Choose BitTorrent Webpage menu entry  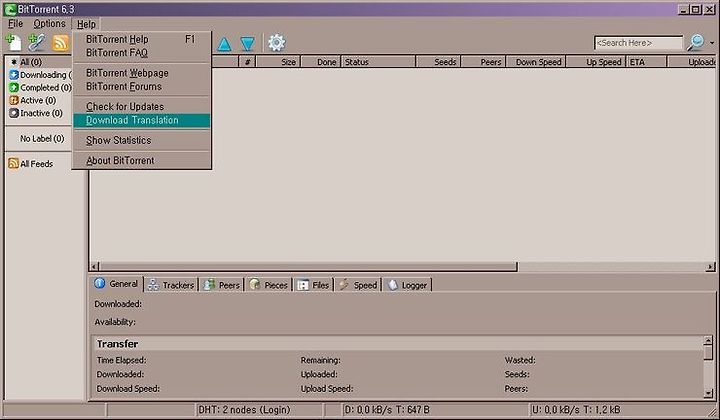(x=141, y=73)
